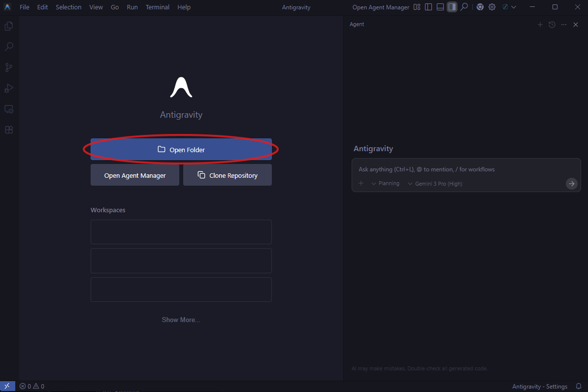
Task: Open the agent conversation history
Action: click(552, 25)
